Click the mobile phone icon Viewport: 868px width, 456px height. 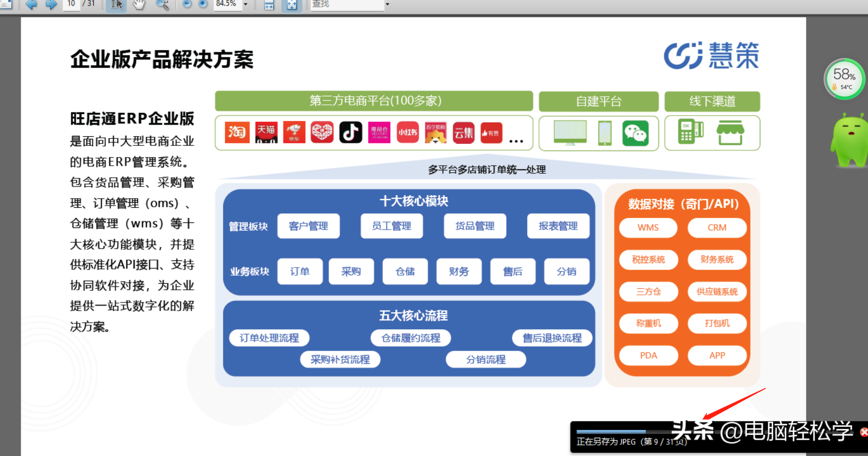coord(605,133)
